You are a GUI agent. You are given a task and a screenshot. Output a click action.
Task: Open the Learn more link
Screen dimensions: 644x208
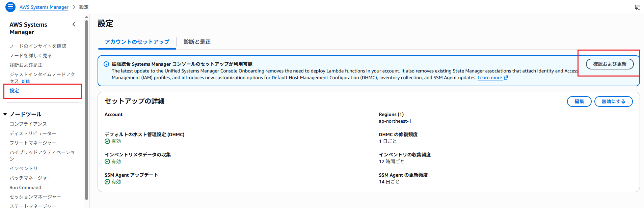pyautogui.click(x=490, y=78)
